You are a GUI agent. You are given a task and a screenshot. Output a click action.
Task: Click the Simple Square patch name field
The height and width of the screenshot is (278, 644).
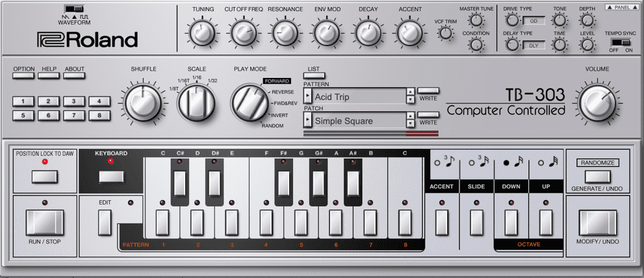tap(359, 121)
